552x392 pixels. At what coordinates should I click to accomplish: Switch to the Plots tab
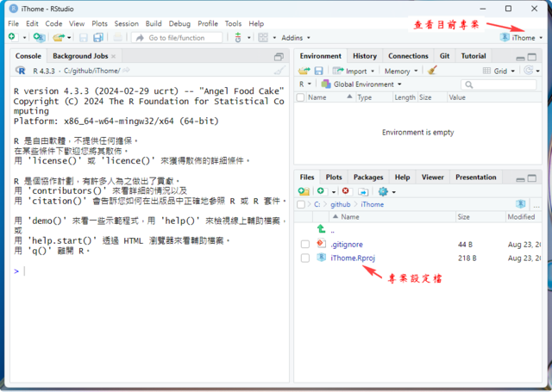click(x=334, y=177)
